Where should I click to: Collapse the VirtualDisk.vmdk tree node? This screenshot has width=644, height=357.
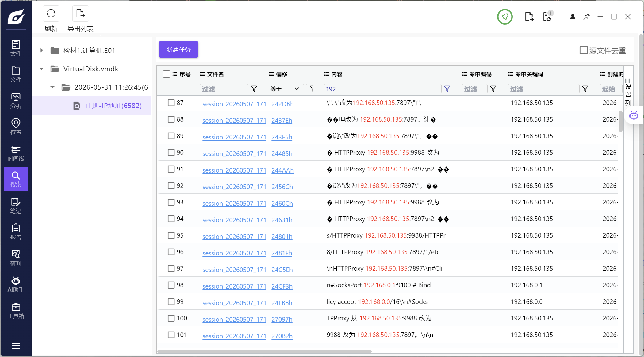(42, 69)
